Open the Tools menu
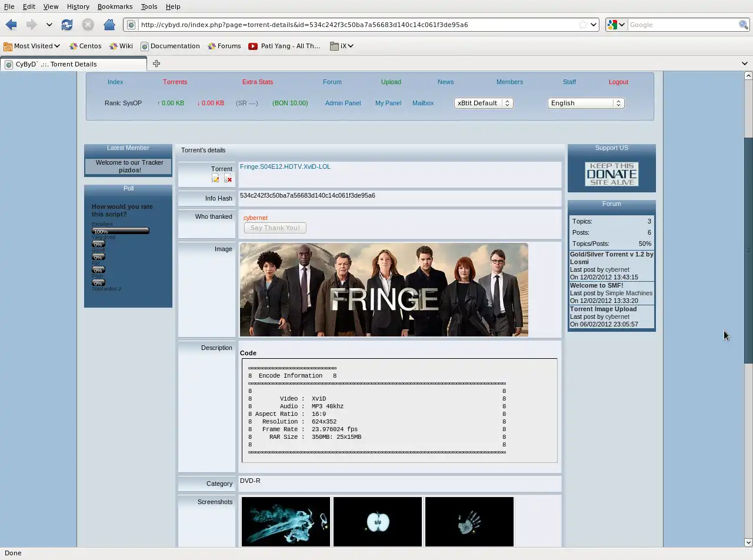Screen dimensions: 753x560 [x=149, y=6]
